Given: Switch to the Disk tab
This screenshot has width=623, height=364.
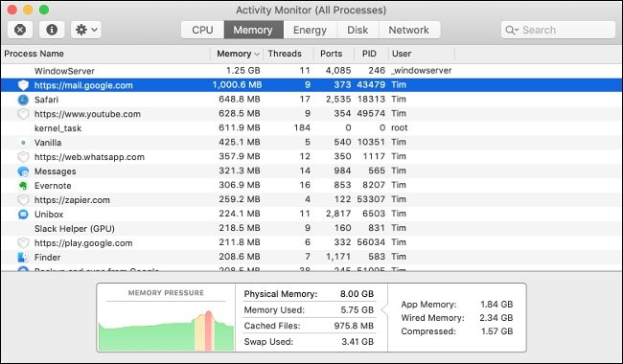Looking at the screenshot, I should click(358, 30).
